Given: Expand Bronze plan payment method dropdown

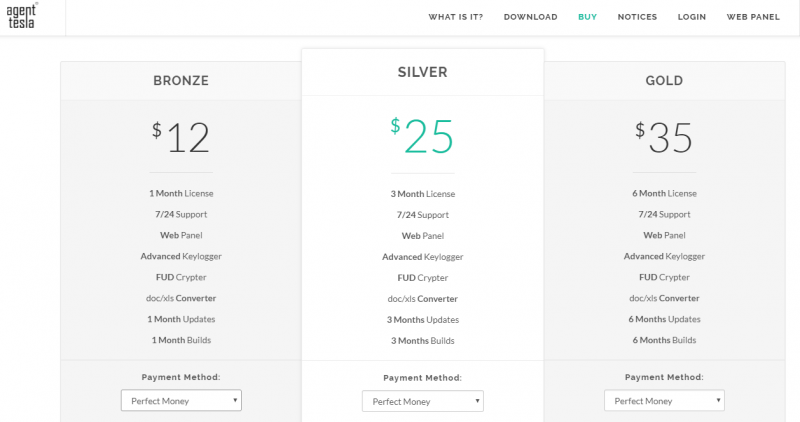Looking at the screenshot, I should 181,401.
